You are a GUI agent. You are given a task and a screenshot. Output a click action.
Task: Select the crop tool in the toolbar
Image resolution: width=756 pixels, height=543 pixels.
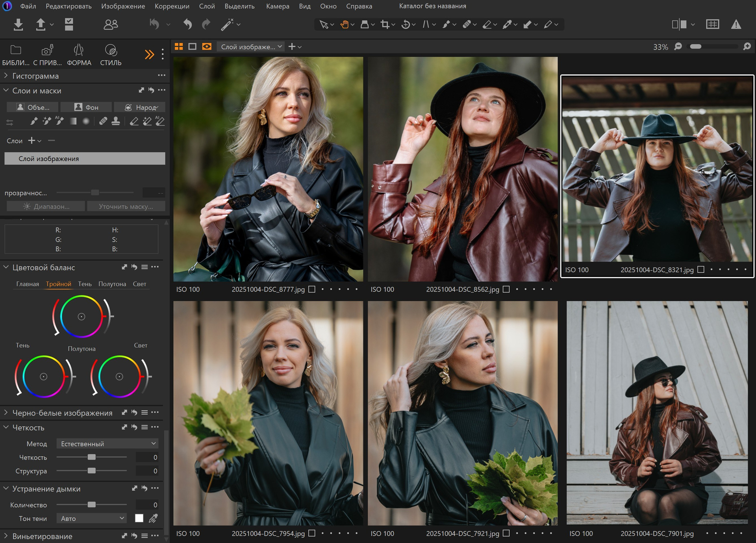point(385,24)
